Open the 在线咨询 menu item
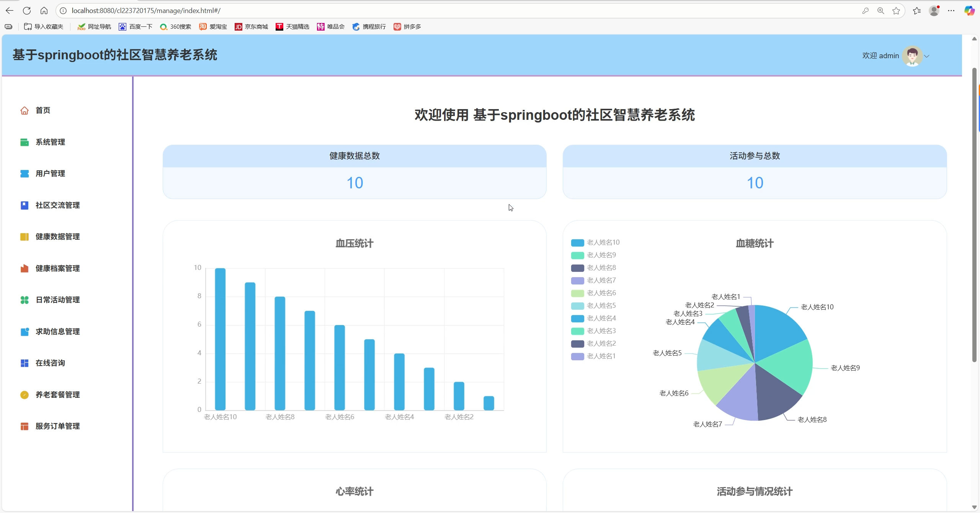The width and height of the screenshot is (980, 513). [50, 363]
